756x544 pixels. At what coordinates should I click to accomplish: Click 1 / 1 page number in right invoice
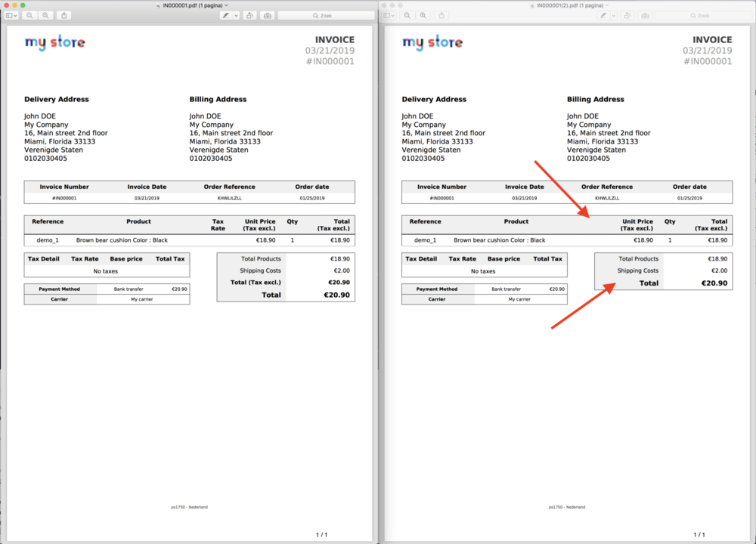coord(699,535)
